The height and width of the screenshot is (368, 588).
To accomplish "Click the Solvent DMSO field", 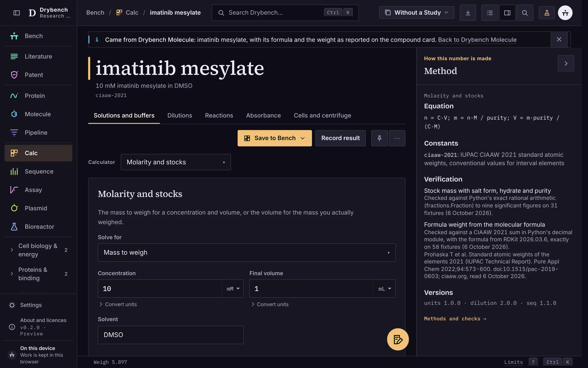I will click(171, 335).
